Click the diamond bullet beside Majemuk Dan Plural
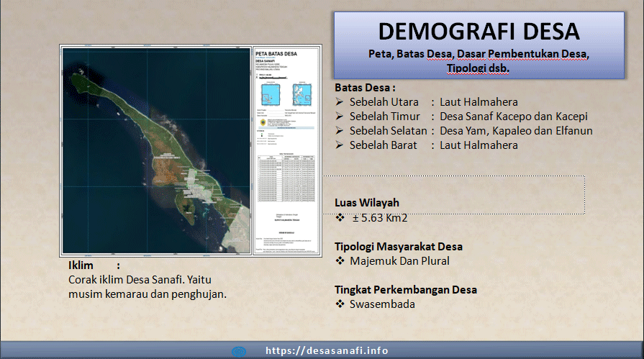Screen dimensions: 644x359 click(x=340, y=260)
